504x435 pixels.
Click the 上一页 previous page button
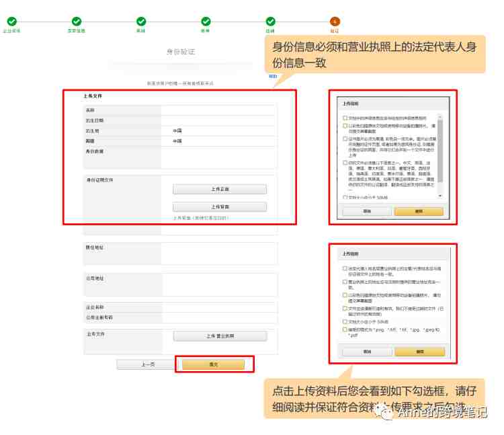pos(148,364)
